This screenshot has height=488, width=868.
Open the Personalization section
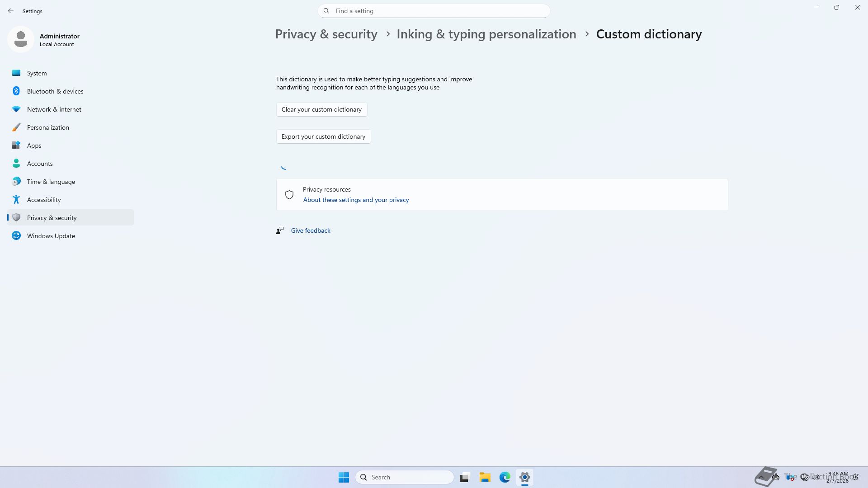point(48,127)
